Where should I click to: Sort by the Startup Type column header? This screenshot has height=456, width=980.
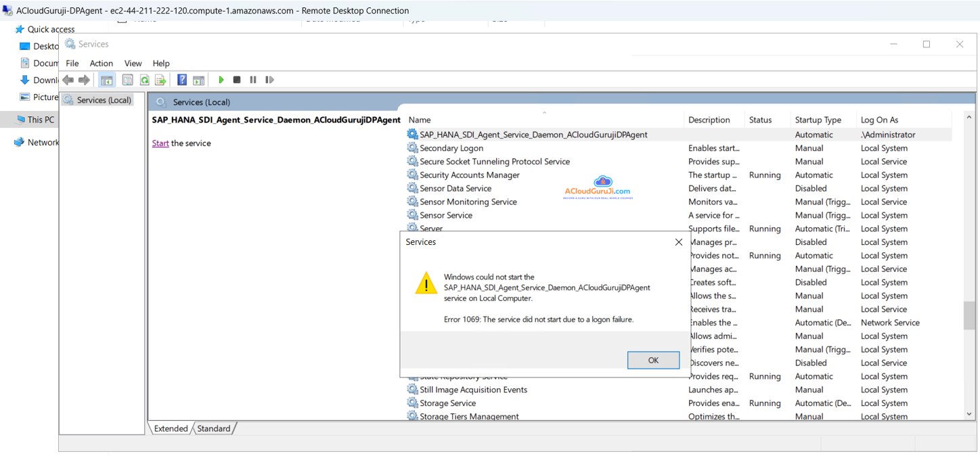coord(818,120)
